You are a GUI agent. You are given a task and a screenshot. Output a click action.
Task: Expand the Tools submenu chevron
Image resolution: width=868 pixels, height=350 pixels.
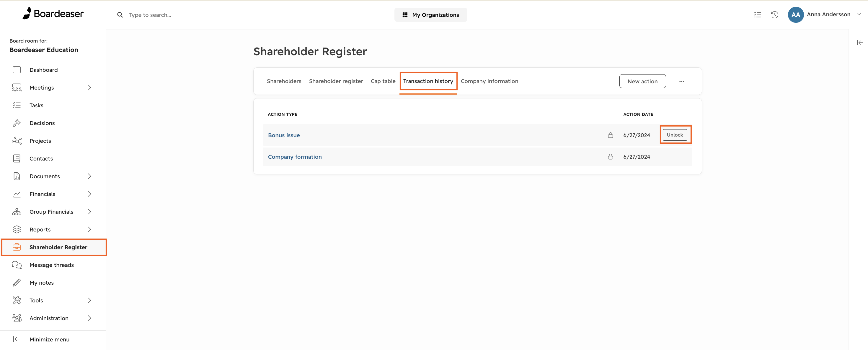(89, 300)
